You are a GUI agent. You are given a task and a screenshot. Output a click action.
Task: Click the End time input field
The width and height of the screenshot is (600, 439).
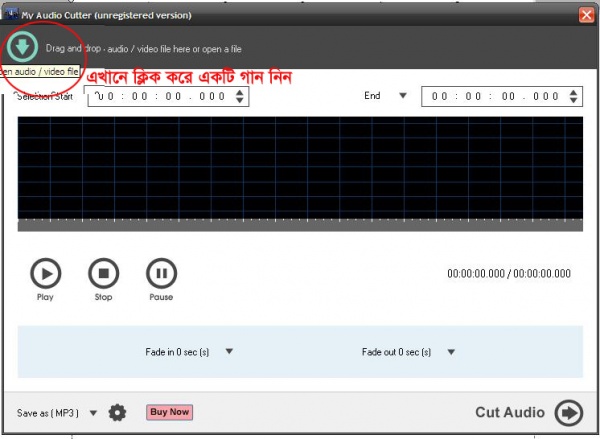[502, 96]
